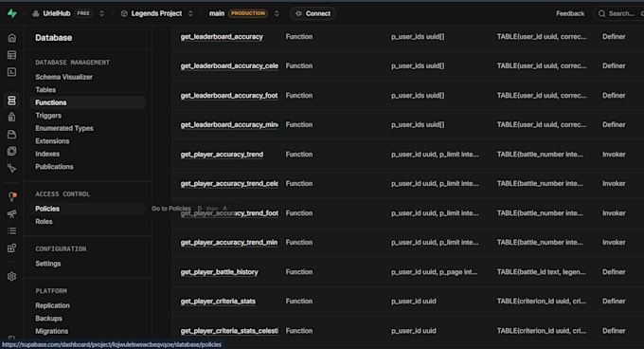Viewport: 644px width, 349px height.
Task: Click return type in get_player_accuracy_trend_min row
Action: point(540,242)
